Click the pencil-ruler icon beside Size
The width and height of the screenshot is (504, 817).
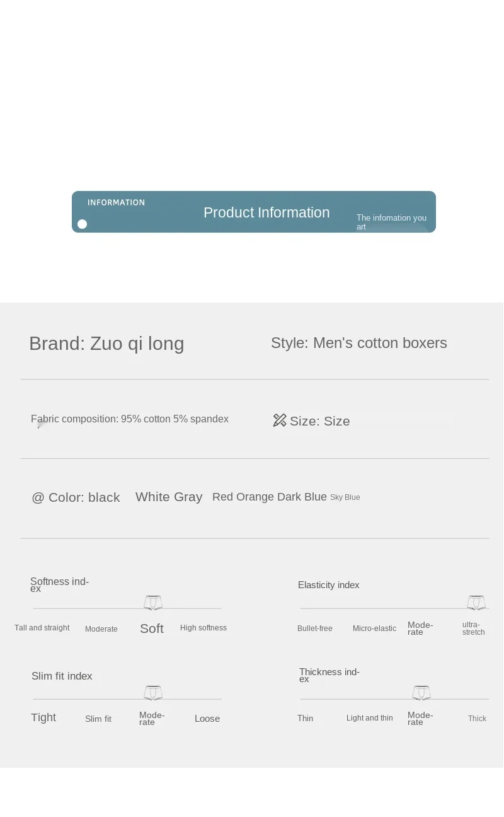(x=280, y=420)
